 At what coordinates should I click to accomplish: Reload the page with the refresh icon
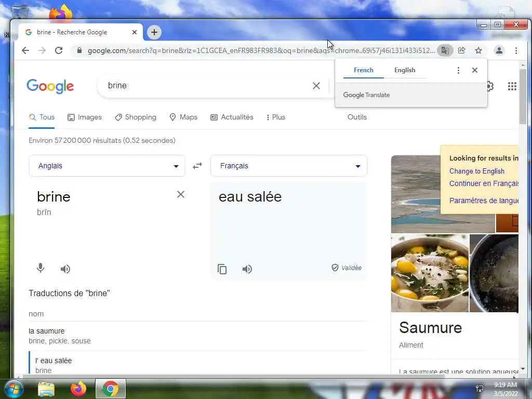pos(59,50)
